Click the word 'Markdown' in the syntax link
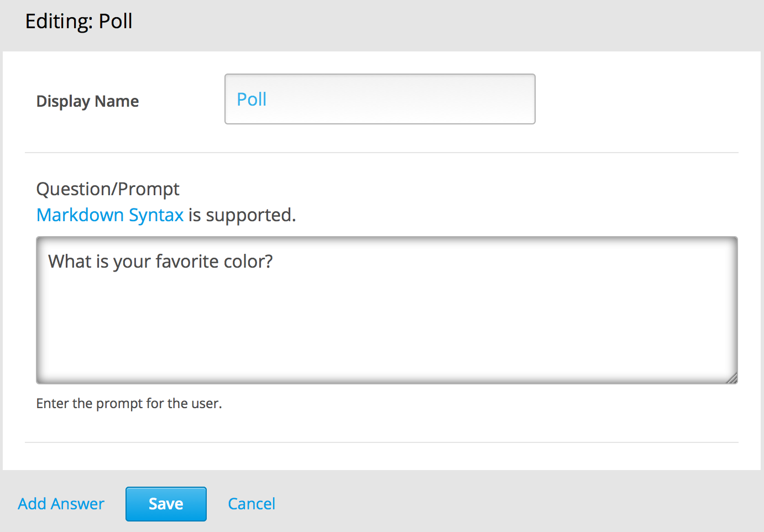 pyautogui.click(x=80, y=215)
